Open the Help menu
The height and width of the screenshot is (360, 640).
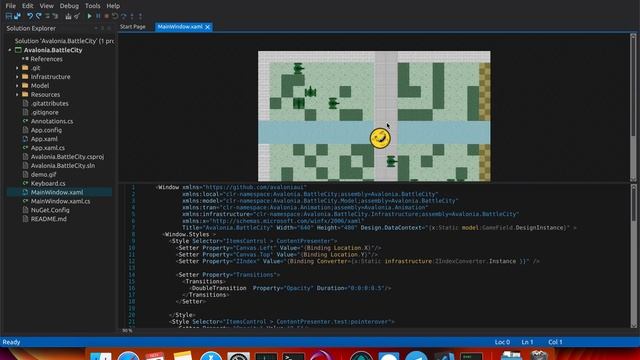(x=113, y=6)
